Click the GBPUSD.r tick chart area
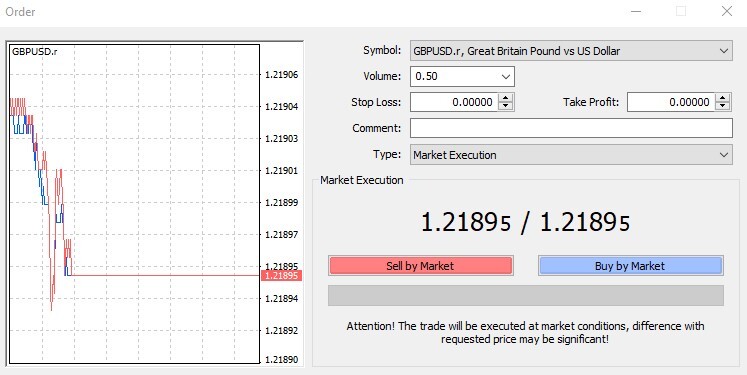747x375 pixels. click(134, 204)
